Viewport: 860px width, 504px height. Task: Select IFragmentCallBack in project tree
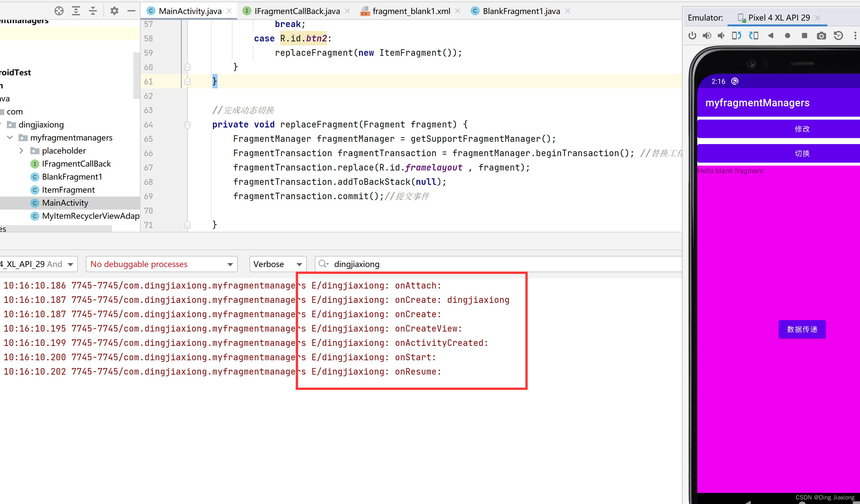tap(76, 164)
